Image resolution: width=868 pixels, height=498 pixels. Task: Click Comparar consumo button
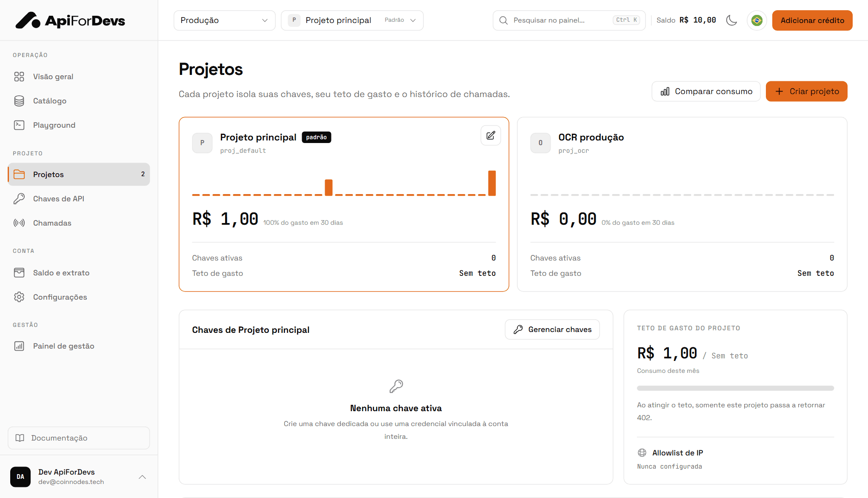point(706,91)
